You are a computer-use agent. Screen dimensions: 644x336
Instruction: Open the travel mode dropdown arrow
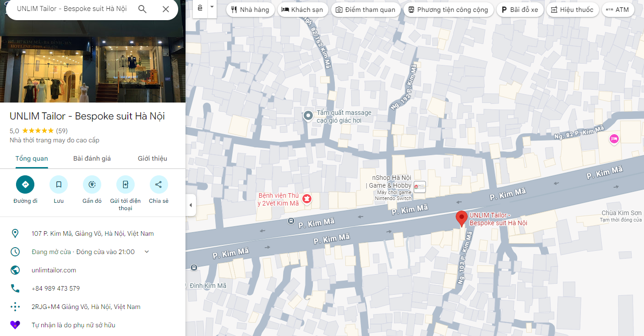click(x=212, y=7)
